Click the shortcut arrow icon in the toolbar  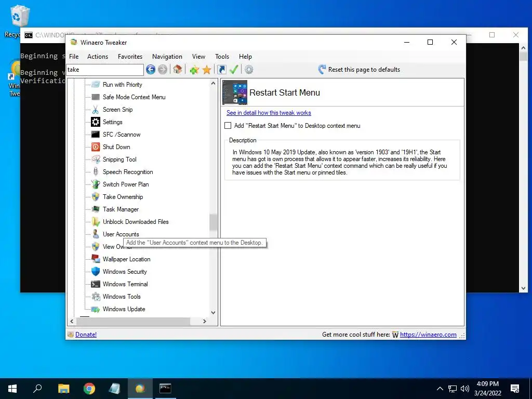(221, 70)
